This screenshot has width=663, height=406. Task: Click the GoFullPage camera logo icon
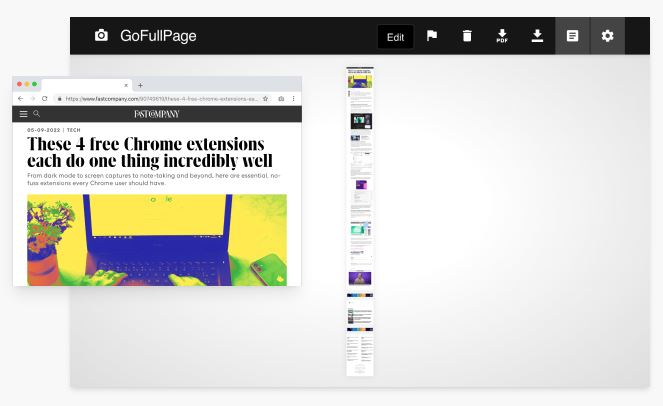click(101, 36)
